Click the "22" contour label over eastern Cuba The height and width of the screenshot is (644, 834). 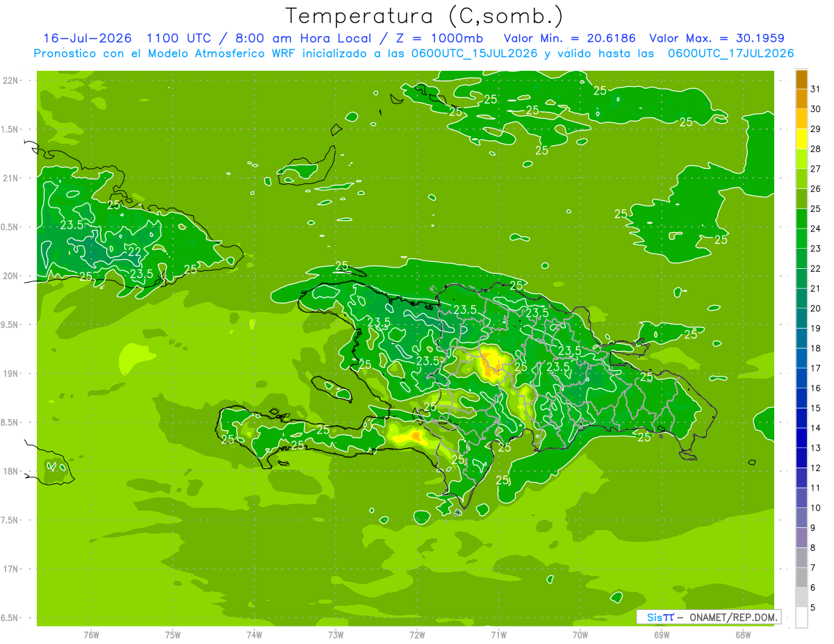coord(135,251)
